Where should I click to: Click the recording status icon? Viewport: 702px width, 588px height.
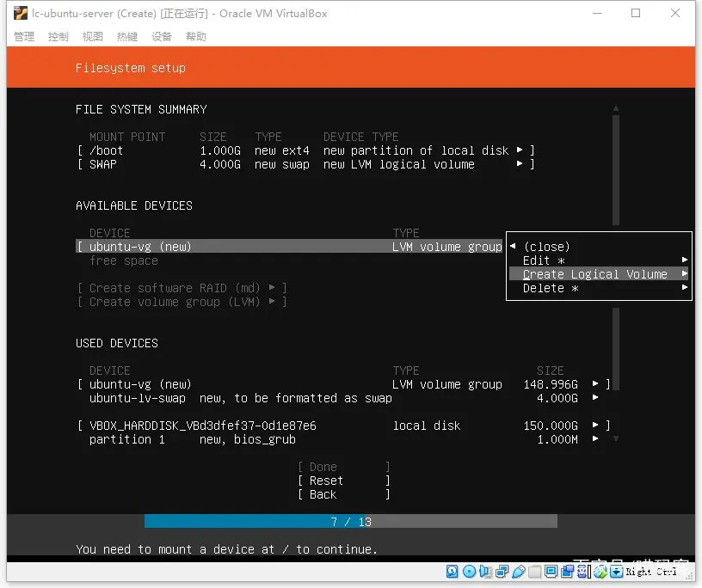(x=567, y=571)
